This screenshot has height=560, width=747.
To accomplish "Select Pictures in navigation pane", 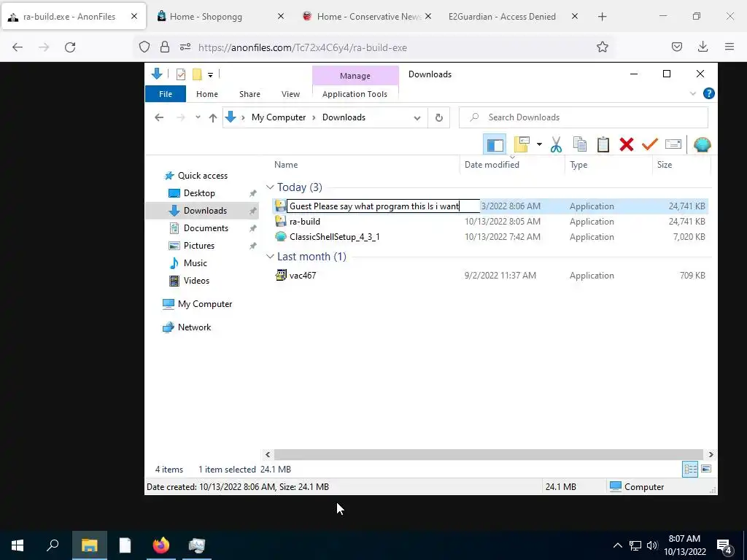I will click(x=198, y=246).
